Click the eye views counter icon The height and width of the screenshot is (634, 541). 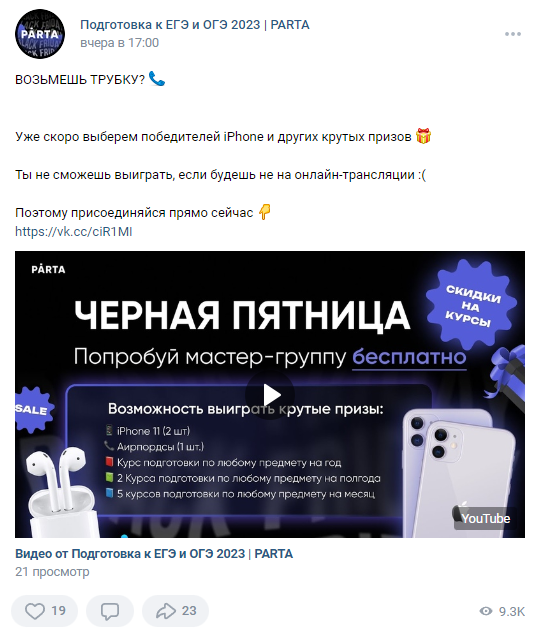click(x=486, y=611)
